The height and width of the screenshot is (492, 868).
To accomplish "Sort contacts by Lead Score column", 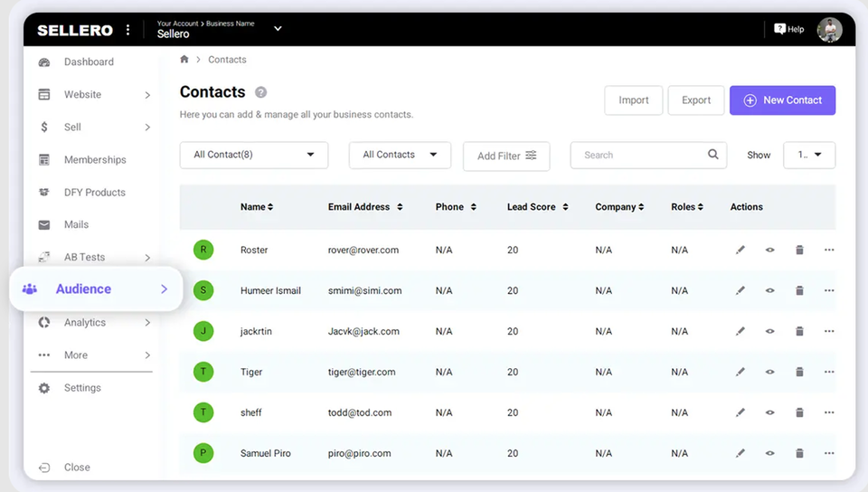I will 537,207.
